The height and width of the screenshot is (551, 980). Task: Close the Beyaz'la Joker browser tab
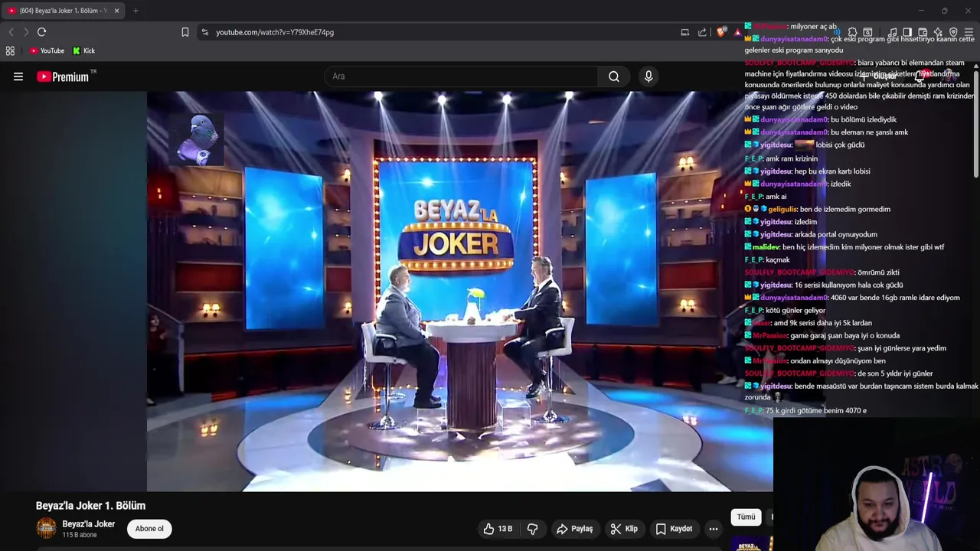point(116,11)
